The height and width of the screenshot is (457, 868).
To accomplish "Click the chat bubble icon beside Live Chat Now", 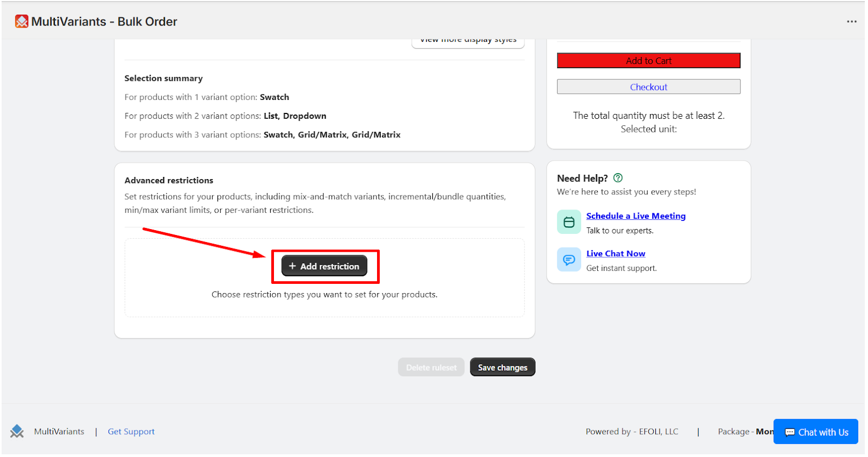I will point(569,259).
